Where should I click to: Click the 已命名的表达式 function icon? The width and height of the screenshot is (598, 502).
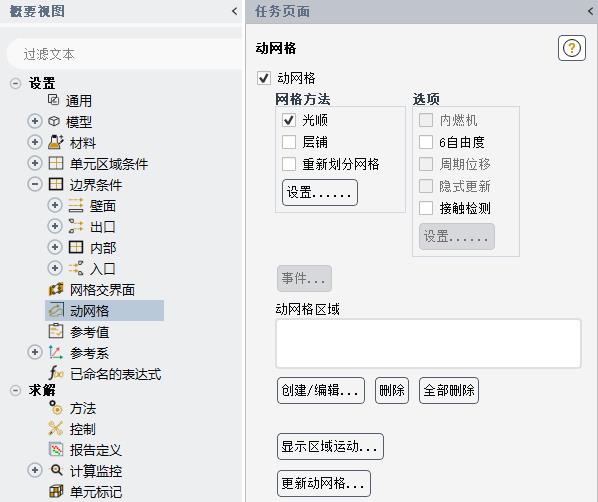[x=56, y=373]
